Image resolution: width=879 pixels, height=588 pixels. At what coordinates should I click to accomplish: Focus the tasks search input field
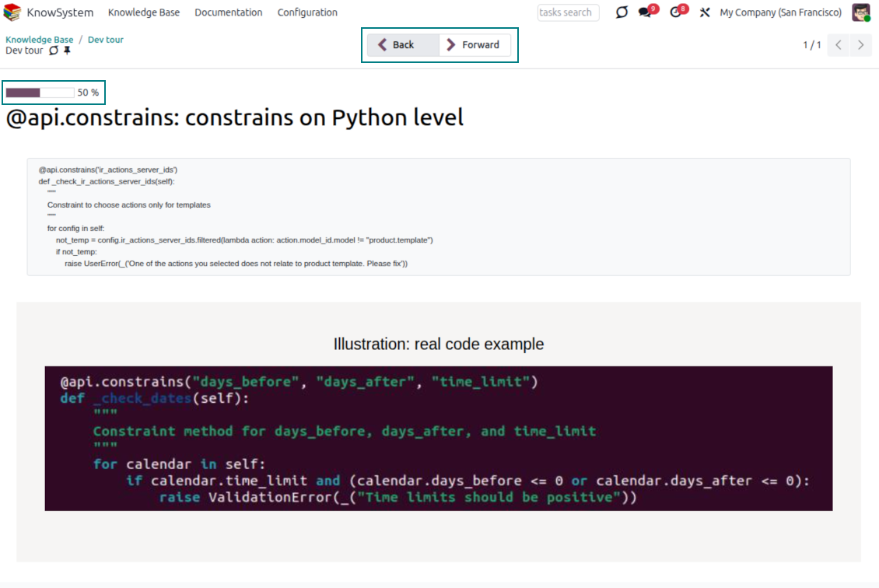(568, 12)
